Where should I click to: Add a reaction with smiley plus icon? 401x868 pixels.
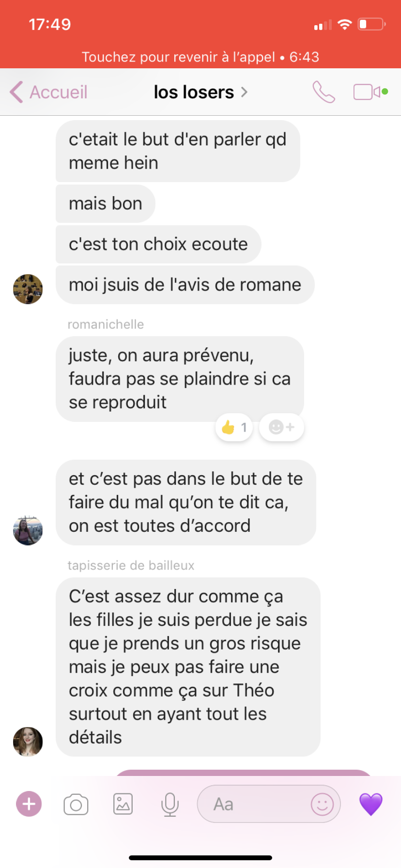click(x=281, y=427)
